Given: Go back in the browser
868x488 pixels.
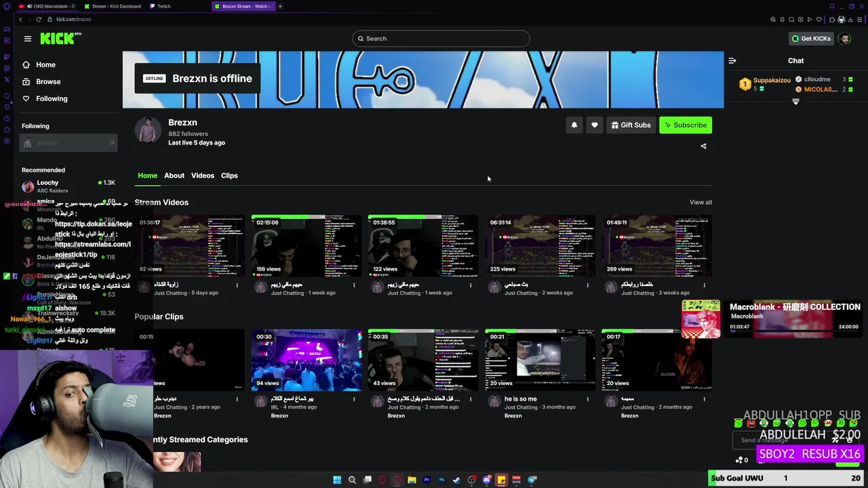Looking at the screenshot, I should point(20,19).
